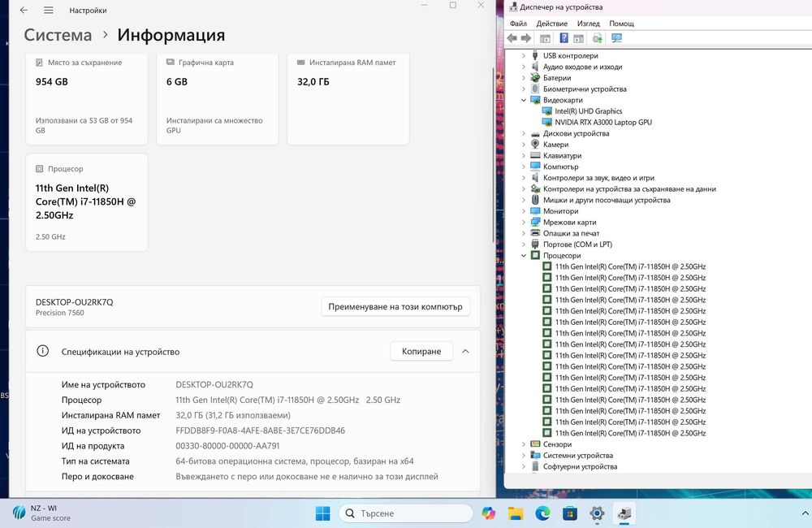The width and height of the screenshot is (812, 528).
Task: Select the Биометрични устройства fingerprint icon
Action: [x=535, y=89]
